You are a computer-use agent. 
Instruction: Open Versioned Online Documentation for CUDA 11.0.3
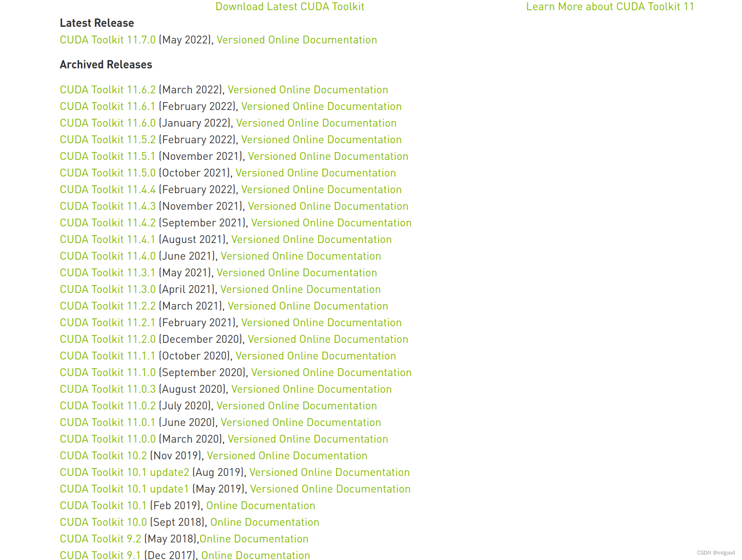click(x=312, y=389)
